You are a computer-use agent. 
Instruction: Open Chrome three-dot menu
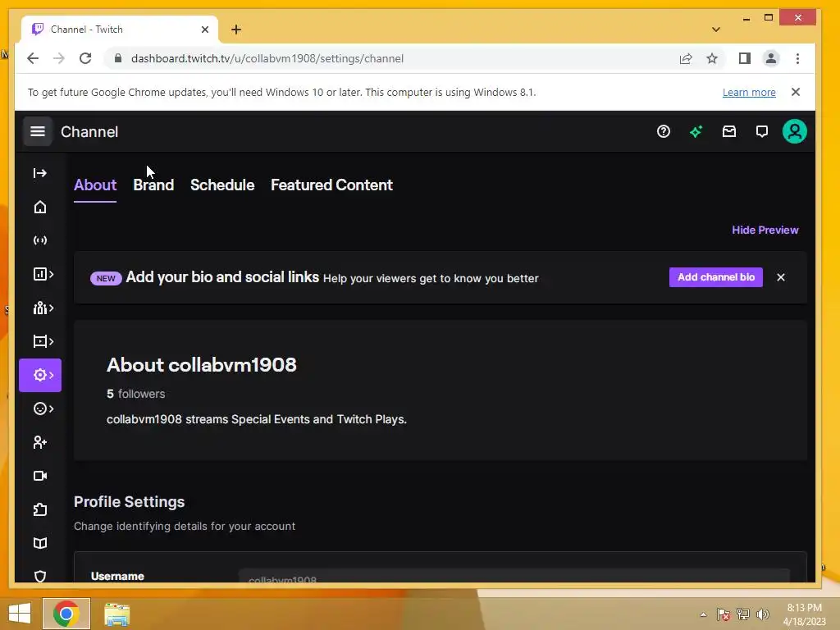coord(797,58)
